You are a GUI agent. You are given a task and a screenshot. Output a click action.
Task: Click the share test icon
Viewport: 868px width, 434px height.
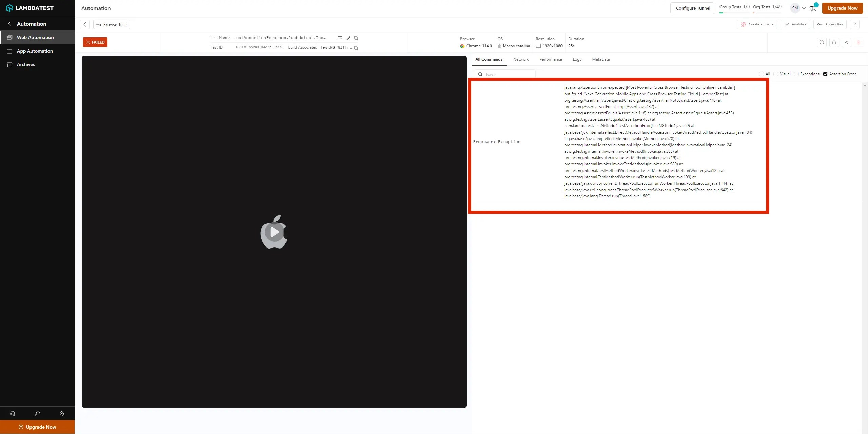coord(846,42)
